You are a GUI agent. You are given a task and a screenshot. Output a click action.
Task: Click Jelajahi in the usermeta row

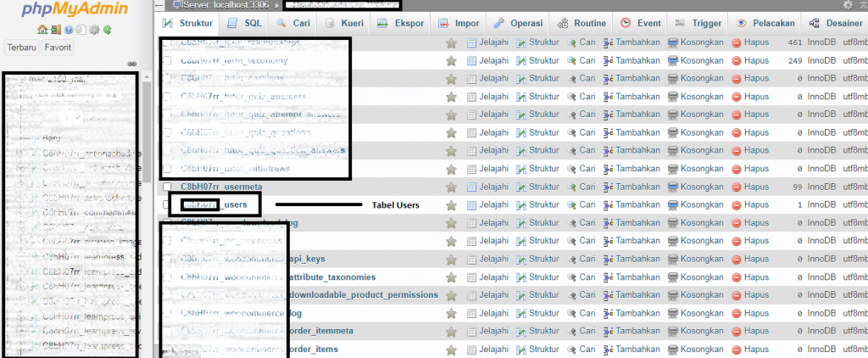click(487, 187)
